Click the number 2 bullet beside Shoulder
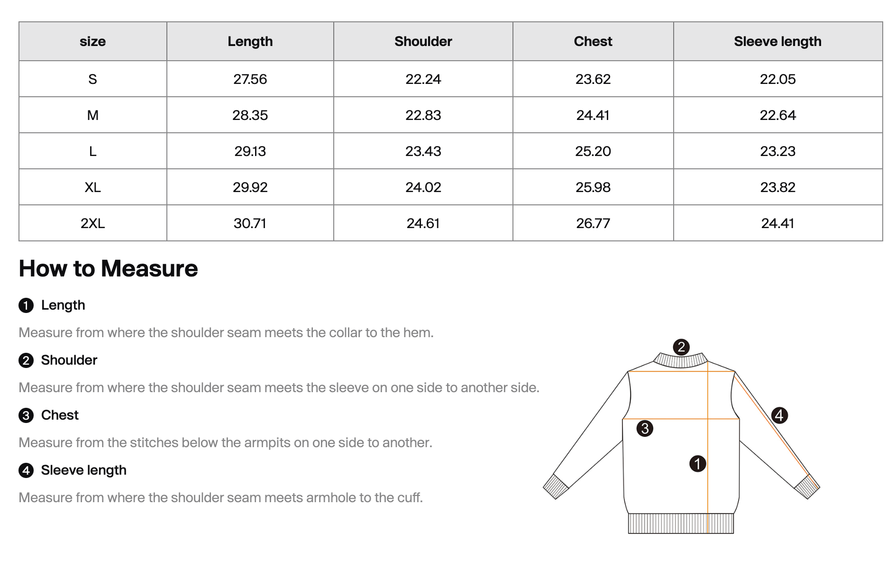Viewport: 896px width, 588px height. pos(26,360)
